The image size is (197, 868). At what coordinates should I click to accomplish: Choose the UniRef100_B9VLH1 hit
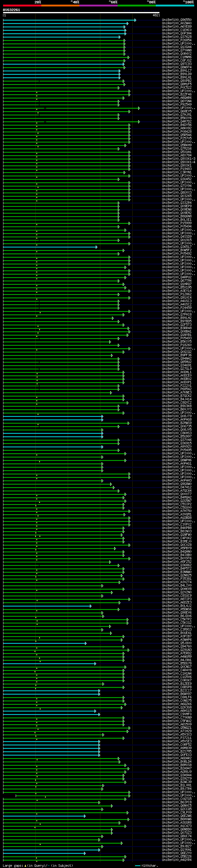click(177, 78)
